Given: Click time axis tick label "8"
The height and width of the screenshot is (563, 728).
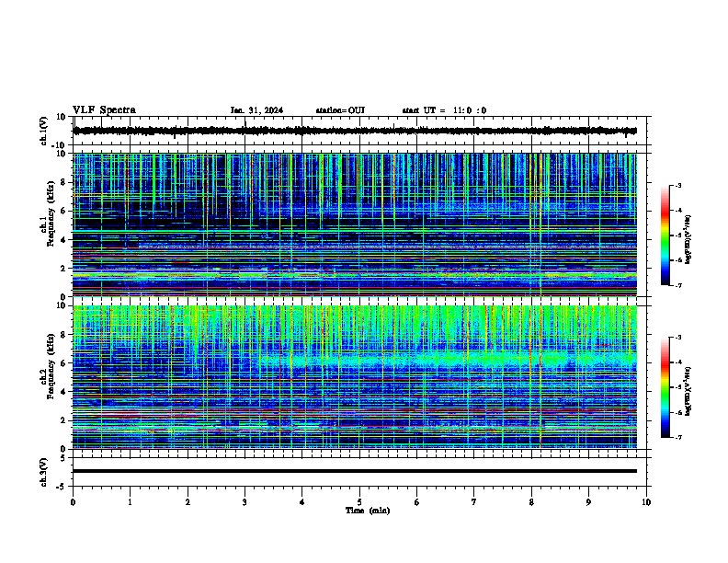Looking at the screenshot, I should tap(531, 502).
